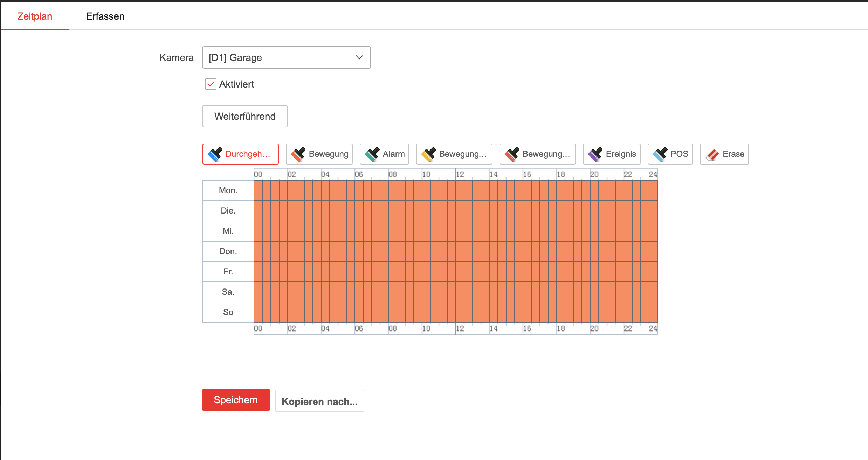
Task: Select the blue Durchgeh... brush
Action: 240,154
